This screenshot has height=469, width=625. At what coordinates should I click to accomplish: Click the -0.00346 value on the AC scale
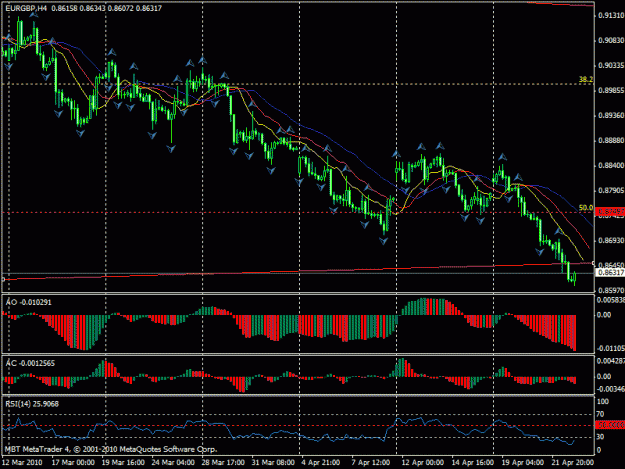pyautogui.click(x=611, y=389)
